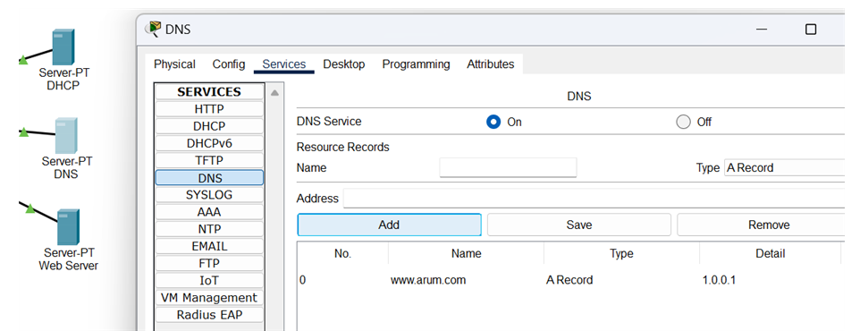Select the DNS service entry
The height and width of the screenshot is (331, 868).
pyautogui.click(x=209, y=178)
